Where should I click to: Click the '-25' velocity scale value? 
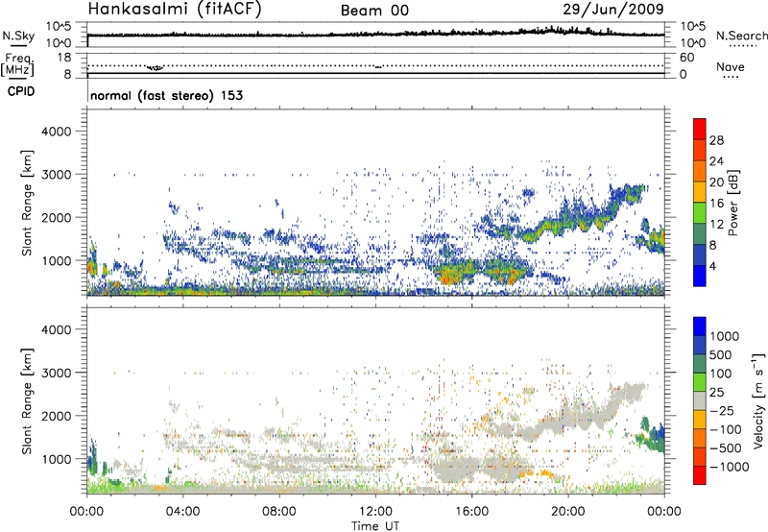coord(722,410)
